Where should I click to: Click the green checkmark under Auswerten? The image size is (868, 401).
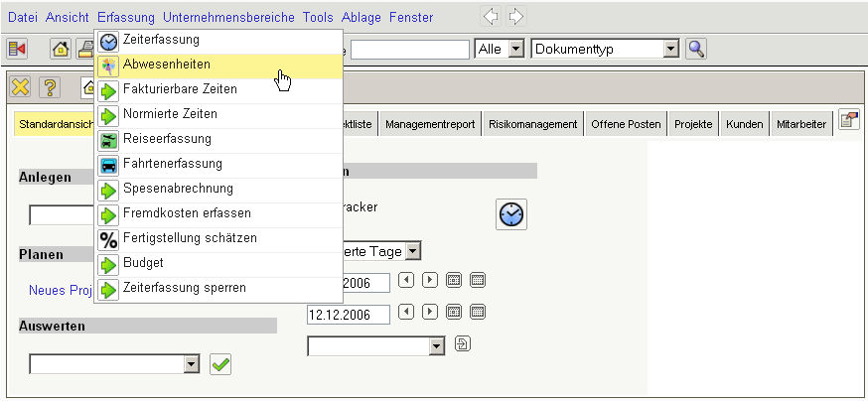(x=220, y=364)
